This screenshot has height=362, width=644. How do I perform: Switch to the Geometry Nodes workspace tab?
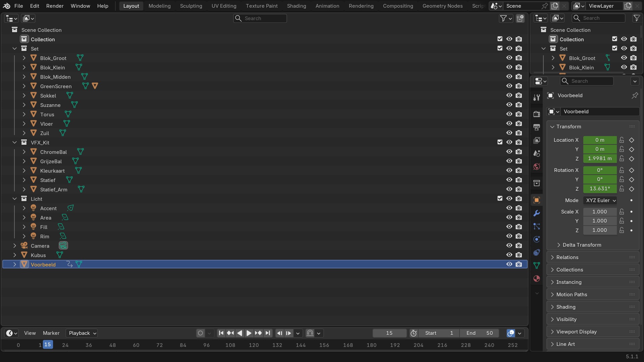pos(442,6)
